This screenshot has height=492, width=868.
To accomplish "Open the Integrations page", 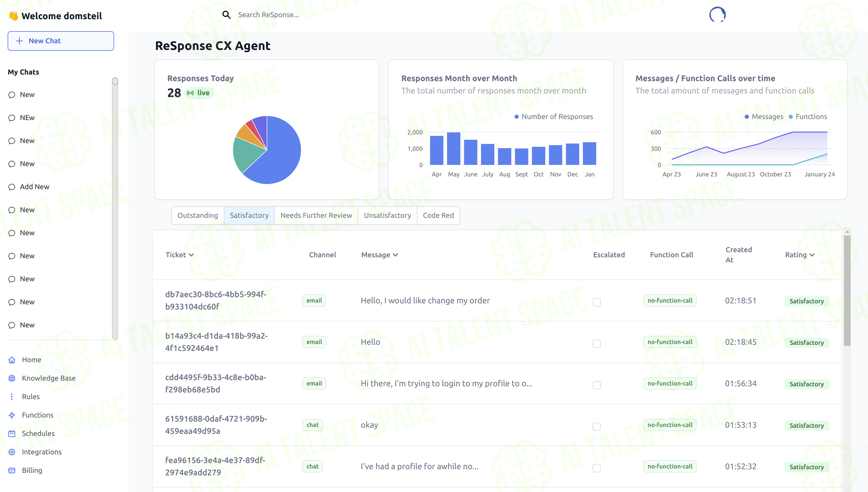I will pyautogui.click(x=41, y=452).
